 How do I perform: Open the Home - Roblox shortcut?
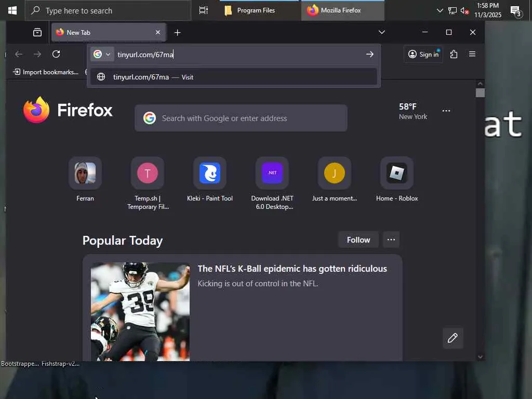(397, 179)
